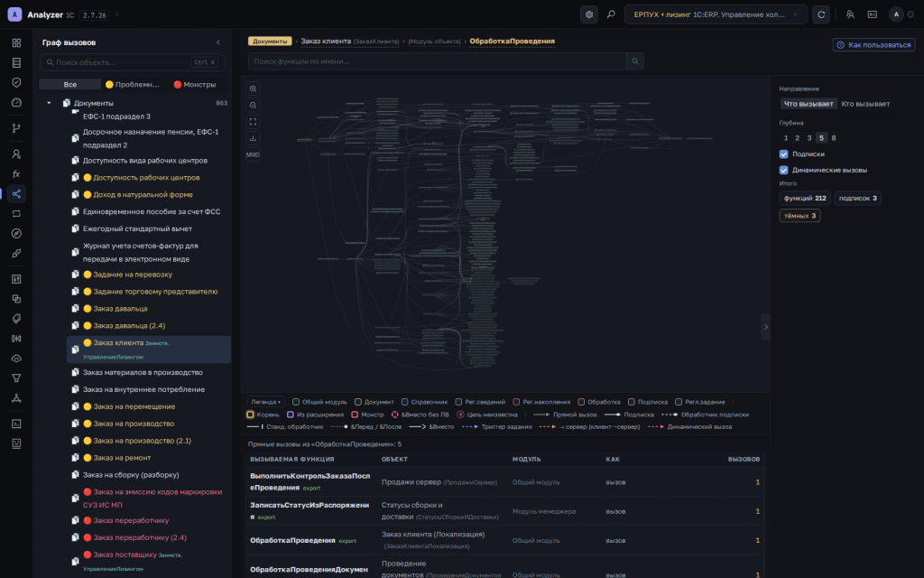Open the funnel filter section in sidebar
Screen dimensions: 924x578
click(x=16, y=378)
